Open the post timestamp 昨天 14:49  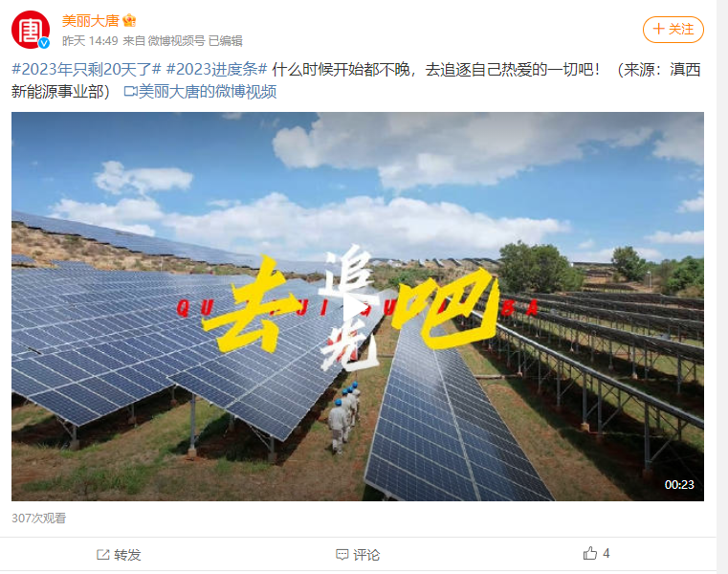tap(90, 41)
